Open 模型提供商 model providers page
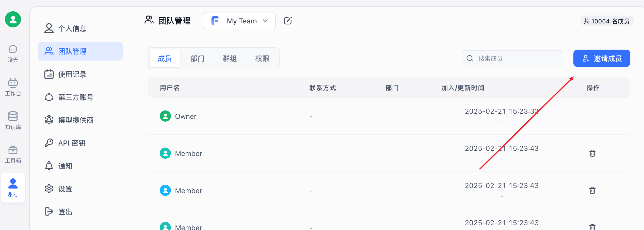644x230 pixels. [76, 120]
